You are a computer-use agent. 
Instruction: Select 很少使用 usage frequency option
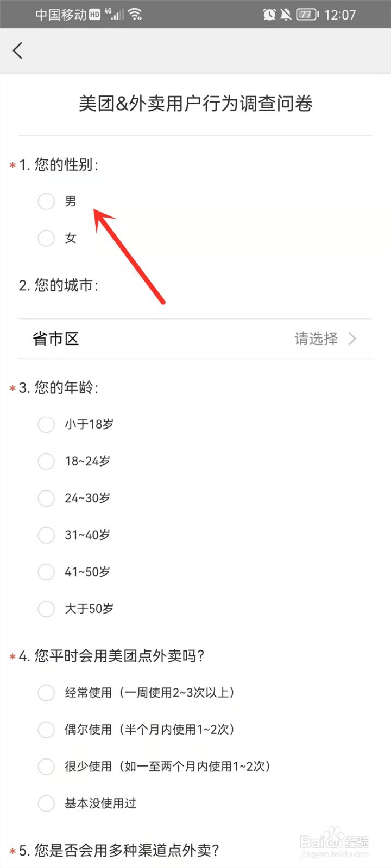click(46, 767)
